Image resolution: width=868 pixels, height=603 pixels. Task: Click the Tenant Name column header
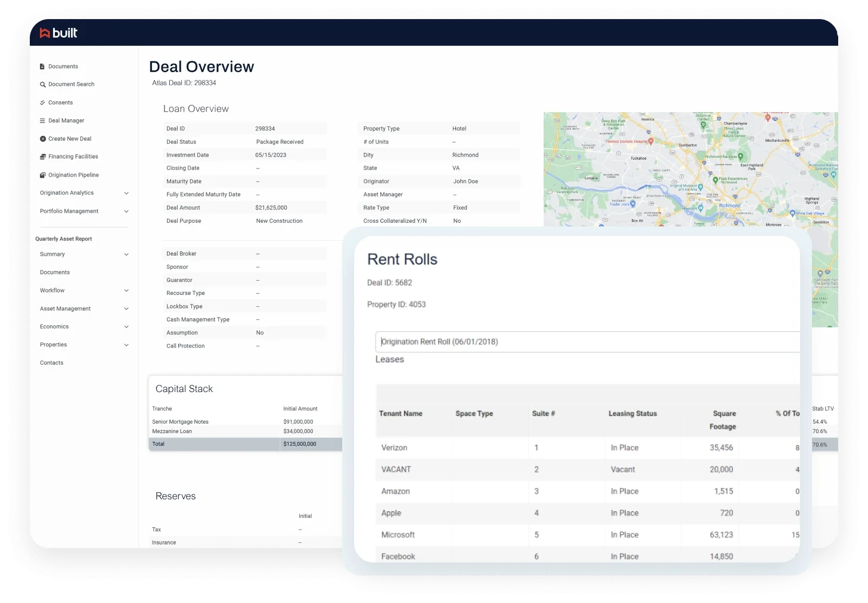coord(401,414)
